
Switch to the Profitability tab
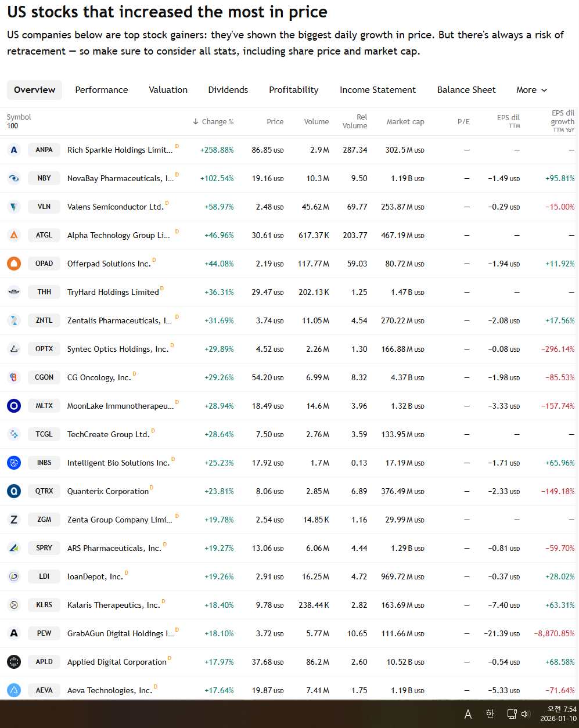pyautogui.click(x=294, y=90)
